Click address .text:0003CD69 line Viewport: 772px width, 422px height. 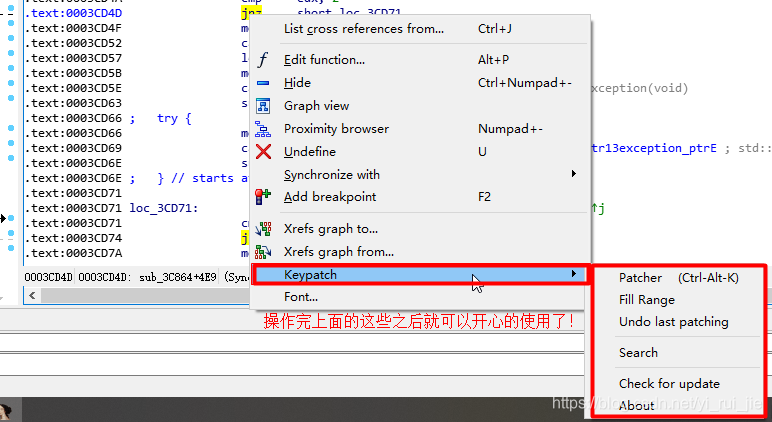(74, 148)
